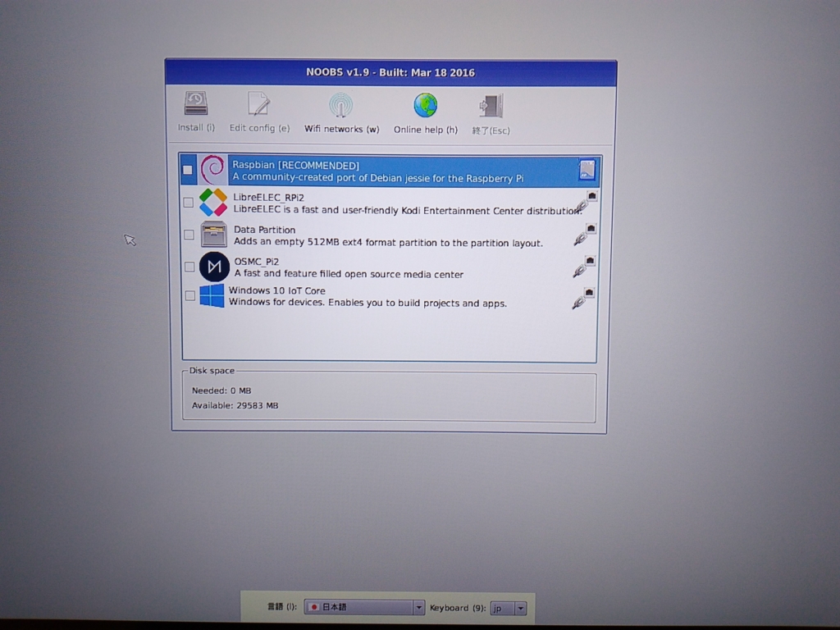
Task: Click network icon on LibreELEC row
Action: click(x=585, y=202)
